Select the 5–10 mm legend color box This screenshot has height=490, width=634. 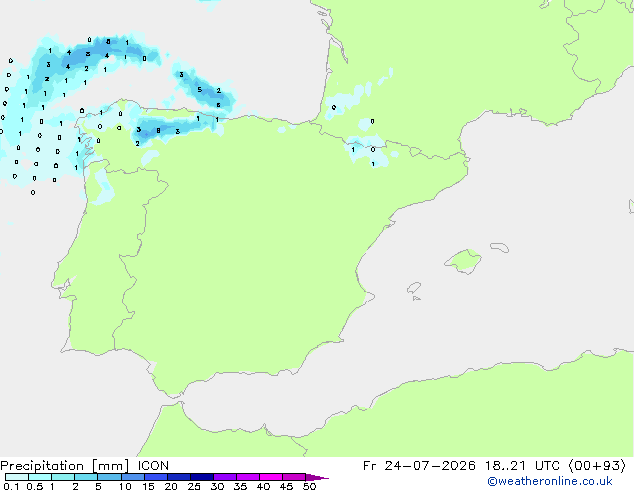[109, 477]
